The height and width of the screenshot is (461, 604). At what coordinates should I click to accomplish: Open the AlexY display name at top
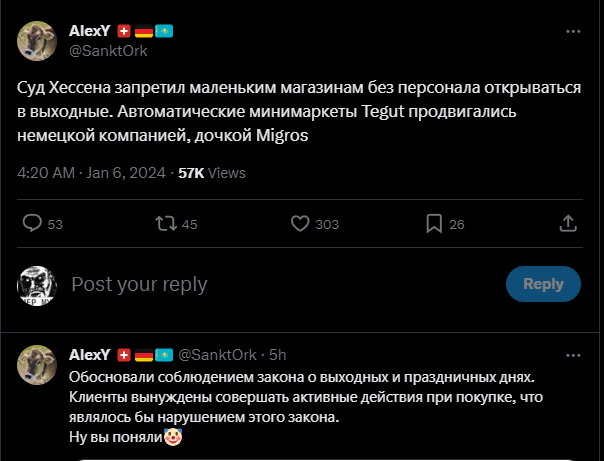pos(90,32)
